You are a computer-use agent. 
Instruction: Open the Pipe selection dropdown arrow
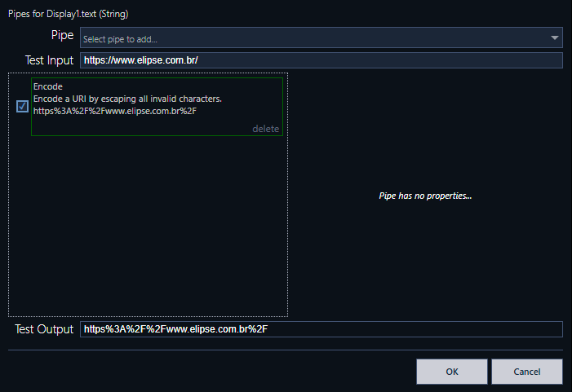555,38
